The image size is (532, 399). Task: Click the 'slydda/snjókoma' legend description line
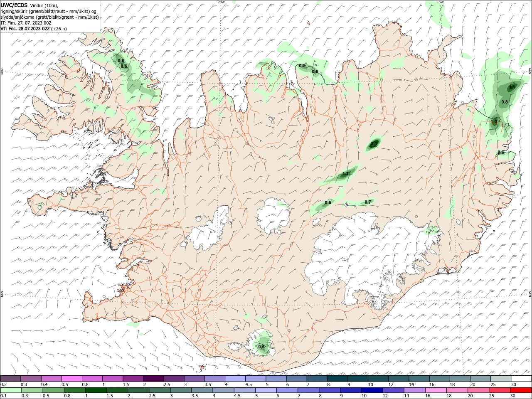click(x=49, y=17)
